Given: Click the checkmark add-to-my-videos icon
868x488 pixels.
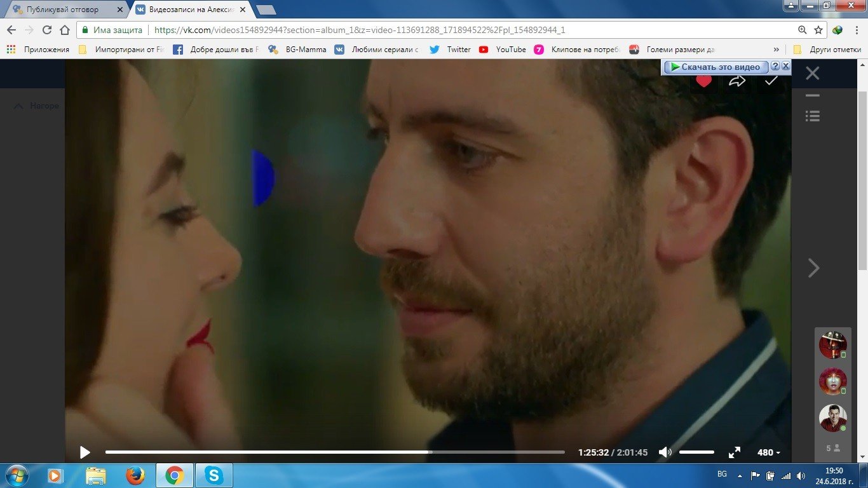Looking at the screenshot, I should pos(771,81).
